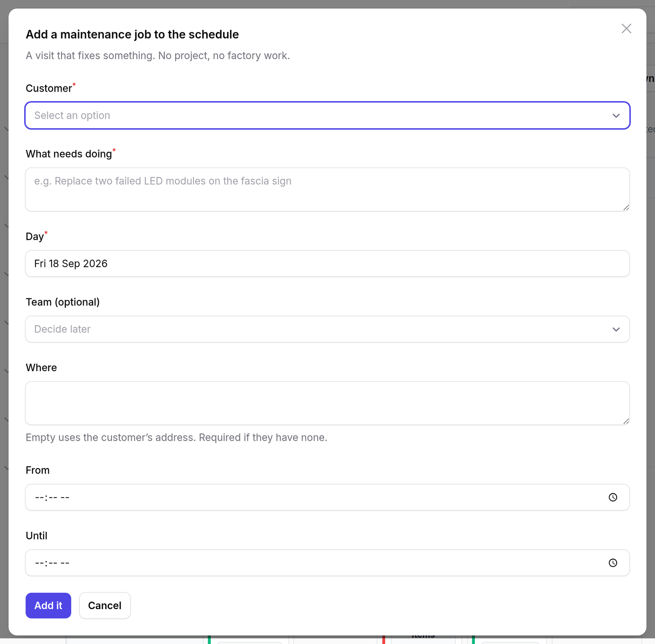Click the Until field label
The image size is (655, 644).
pos(36,535)
